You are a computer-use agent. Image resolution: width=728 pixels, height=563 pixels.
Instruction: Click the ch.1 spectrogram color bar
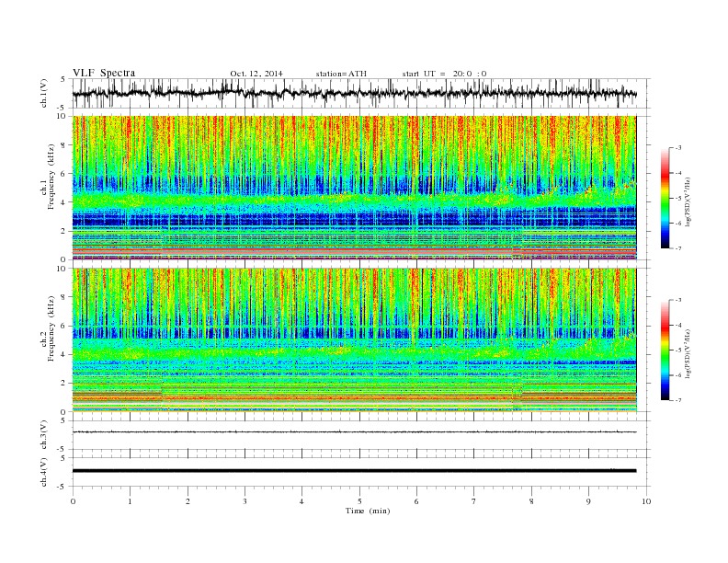tap(665, 198)
